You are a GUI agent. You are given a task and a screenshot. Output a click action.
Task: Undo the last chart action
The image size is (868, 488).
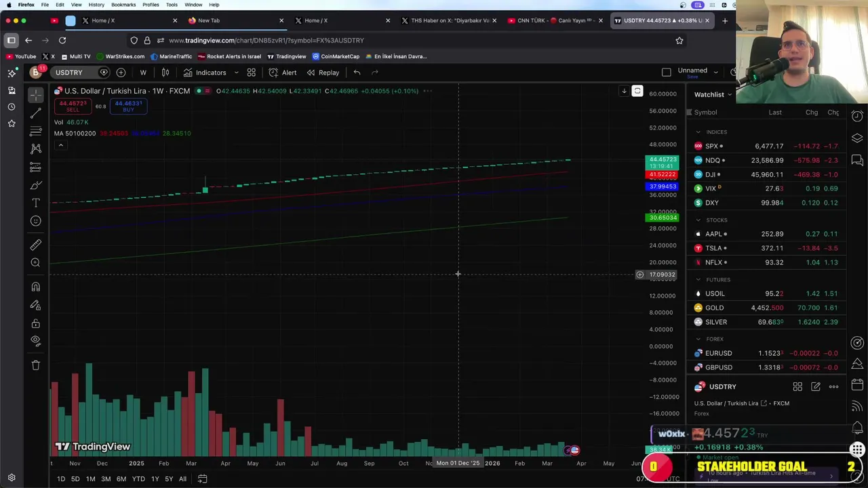click(357, 73)
